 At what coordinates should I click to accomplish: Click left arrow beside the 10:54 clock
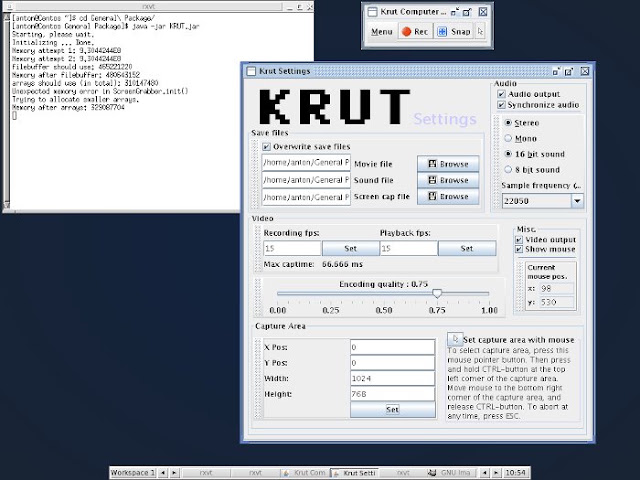click(x=484, y=473)
